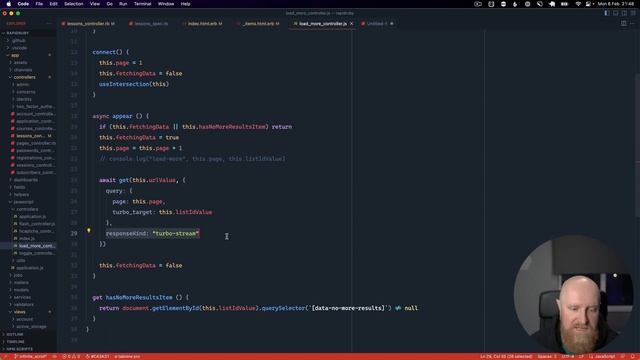The height and width of the screenshot is (360, 640).
Task: Open the Help menu
Action: (185, 4)
